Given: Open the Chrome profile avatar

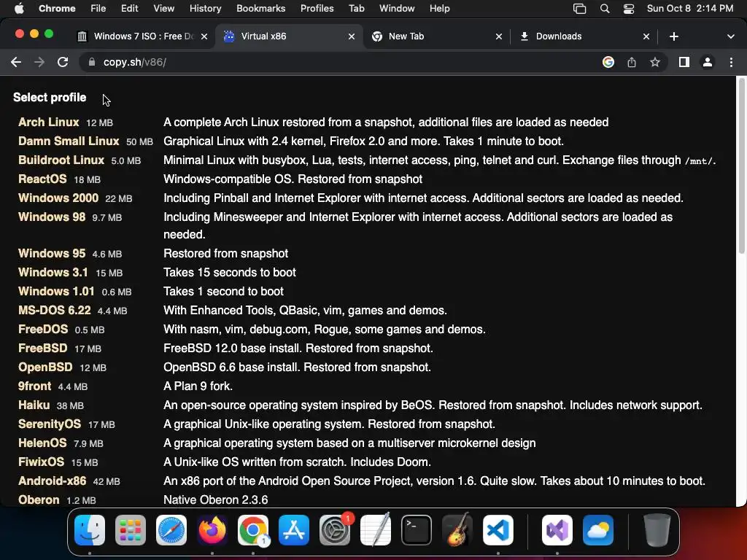Looking at the screenshot, I should (x=708, y=63).
